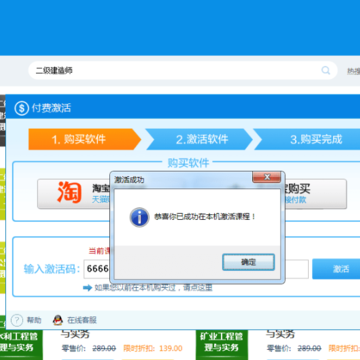Click the blue 激活 button
This screenshot has width=360, height=360.
(x=337, y=269)
